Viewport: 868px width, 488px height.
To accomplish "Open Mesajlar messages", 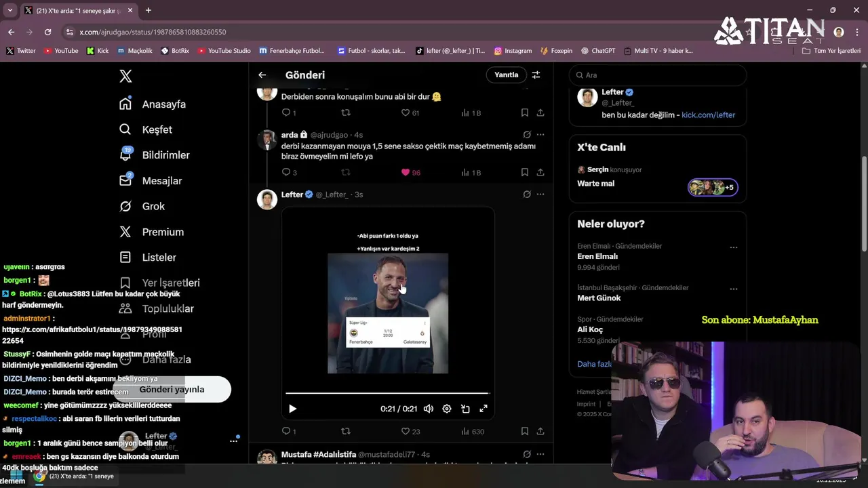I will click(x=151, y=181).
